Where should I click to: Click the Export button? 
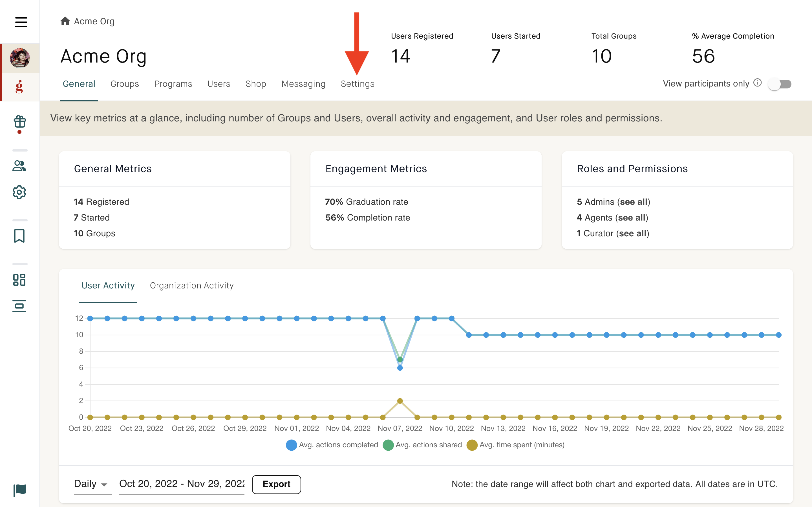coord(277,484)
